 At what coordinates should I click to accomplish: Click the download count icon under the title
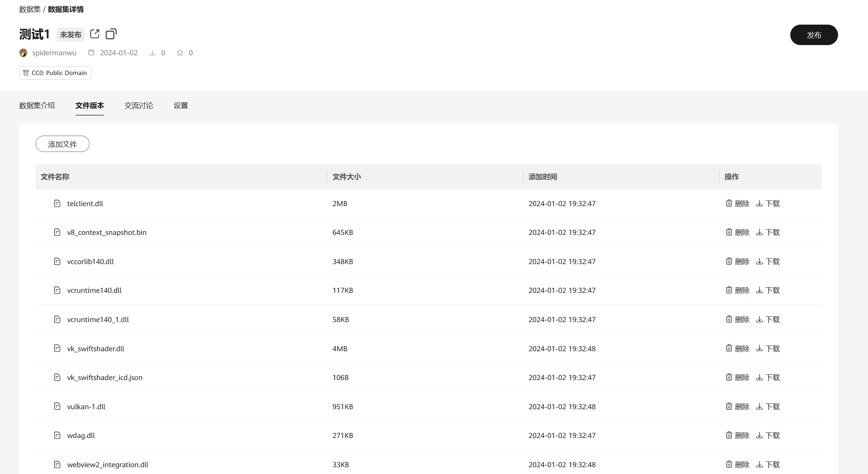[x=152, y=53]
